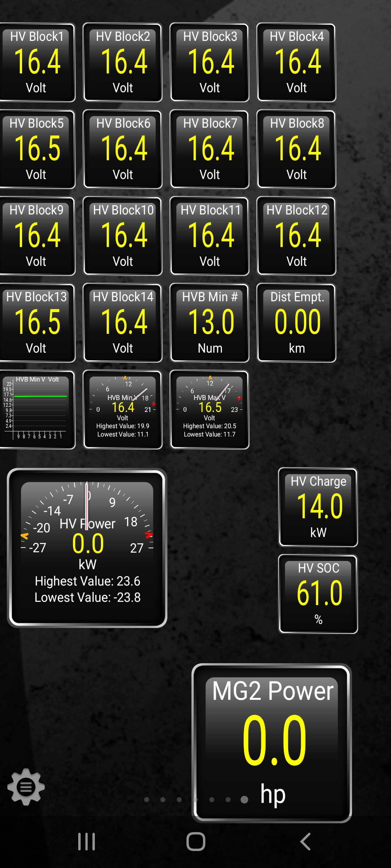Tap the HV Charge kW display
The width and height of the screenshot is (391, 868).
[318, 507]
